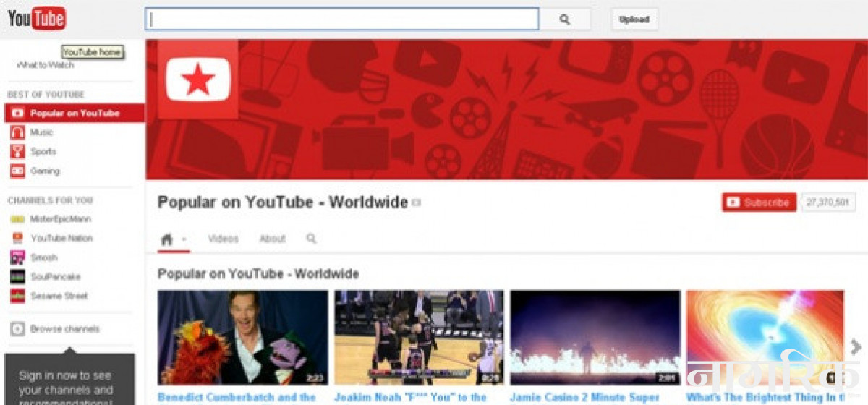This screenshot has height=405, width=868.
Task: Open the Music category icon in sidebar
Action: (x=17, y=132)
